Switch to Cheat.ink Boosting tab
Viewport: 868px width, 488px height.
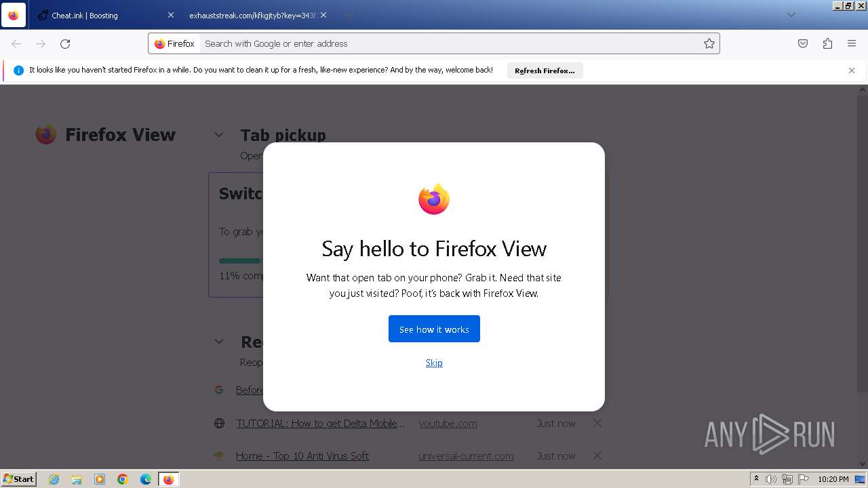click(103, 15)
